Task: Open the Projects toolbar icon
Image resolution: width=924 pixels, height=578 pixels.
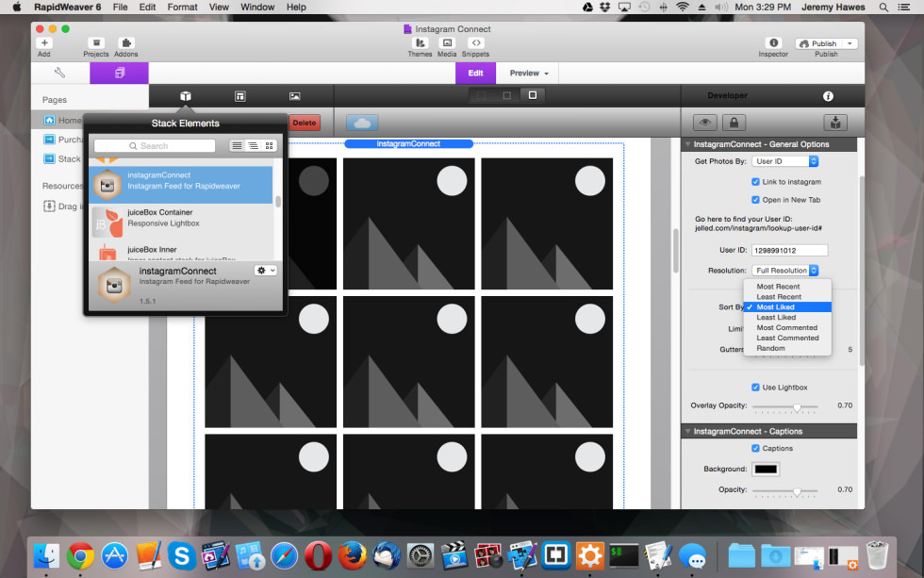Action: click(96, 43)
